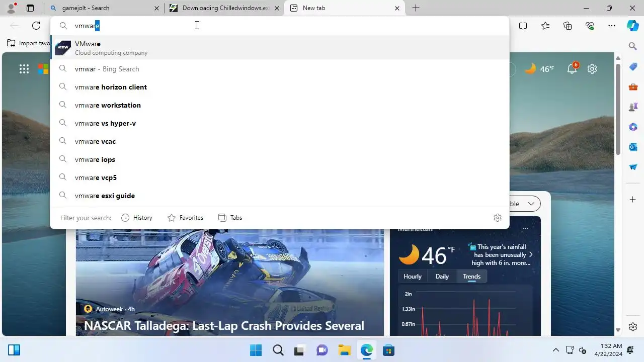Screen dimensions: 644x362
Task: Click the split screen icon
Action: click(x=523, y=26)
